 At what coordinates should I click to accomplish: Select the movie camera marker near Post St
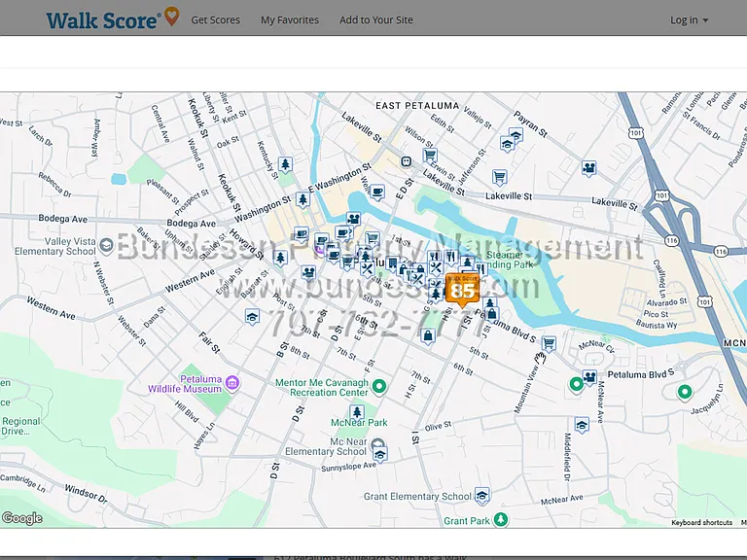(x=308, y=273)
